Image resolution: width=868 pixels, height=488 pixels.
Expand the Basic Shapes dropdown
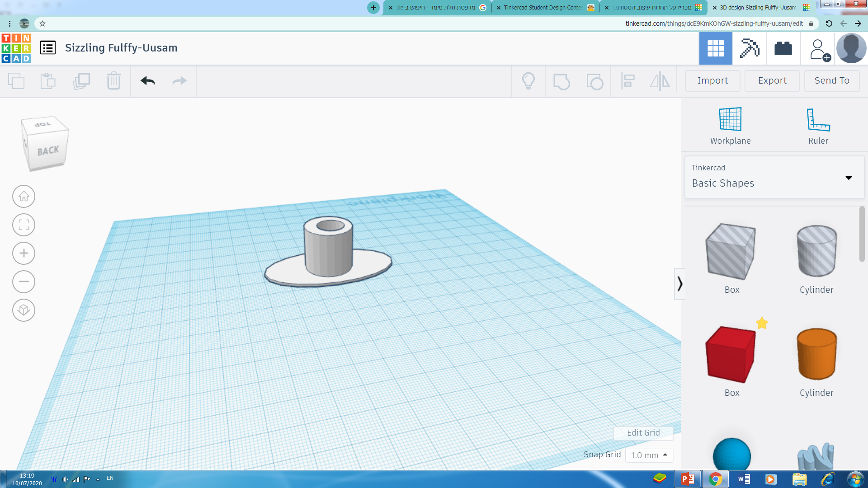tap(848, 178)
